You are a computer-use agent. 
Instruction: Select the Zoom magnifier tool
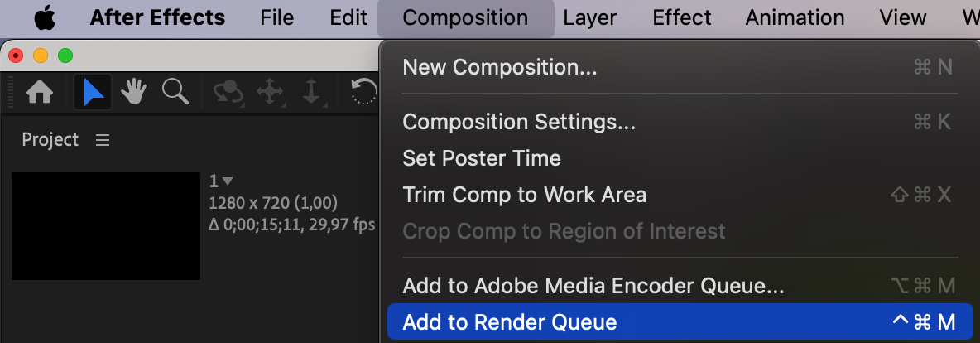pos(175,92)
